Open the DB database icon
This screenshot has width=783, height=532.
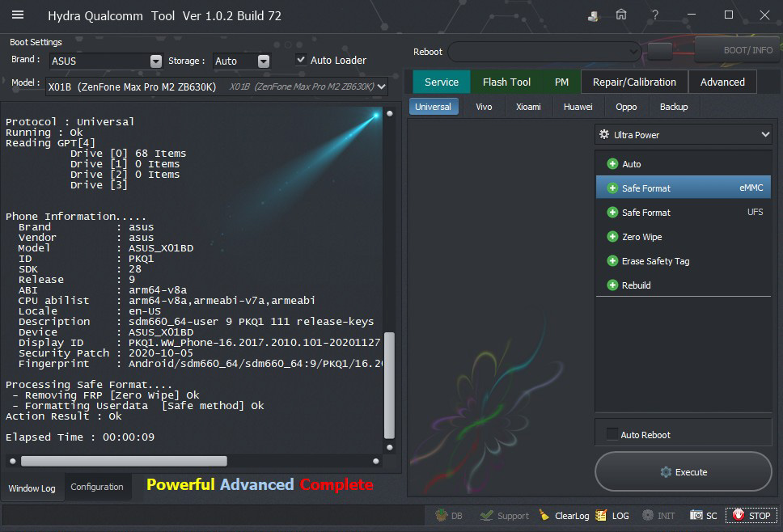pyautogui.click(x=442, y=515)
